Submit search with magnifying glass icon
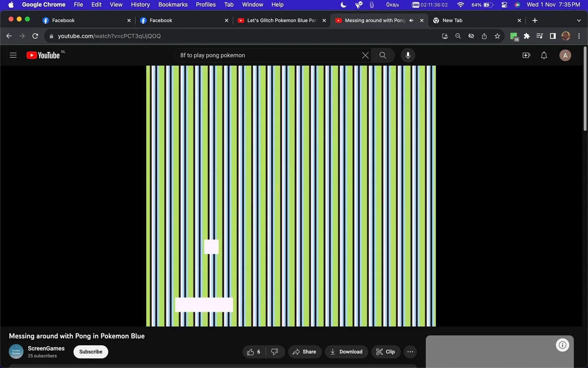 383,55
